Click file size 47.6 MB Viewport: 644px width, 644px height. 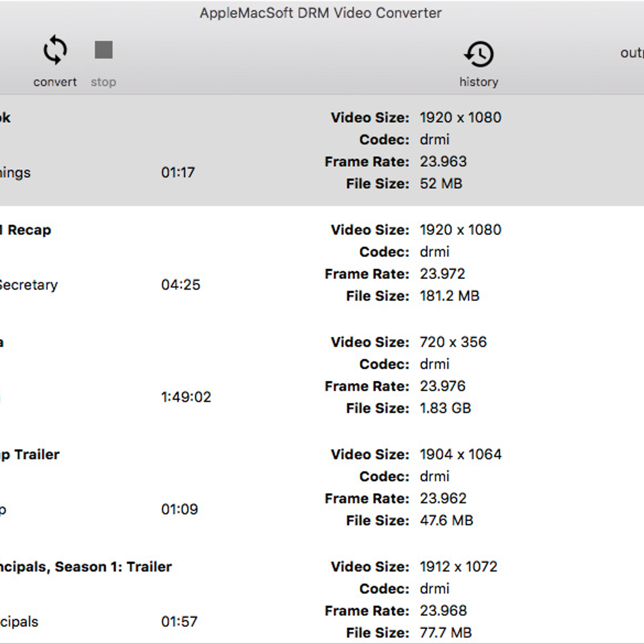[446, 521]
